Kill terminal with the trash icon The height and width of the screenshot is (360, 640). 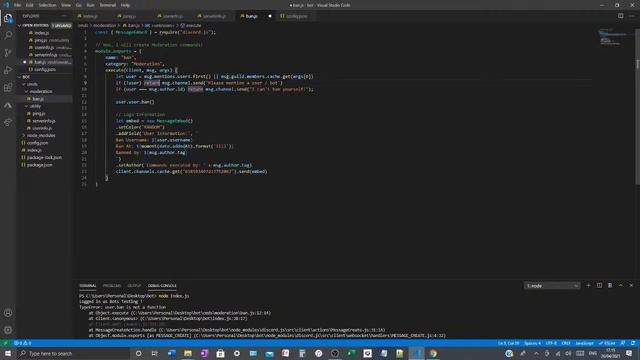tap(610, 286)
